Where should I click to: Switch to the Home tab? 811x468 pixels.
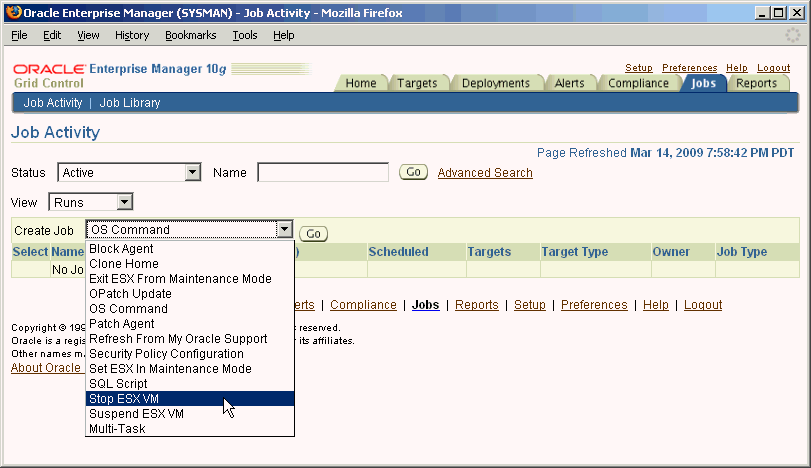click(361, 83)
